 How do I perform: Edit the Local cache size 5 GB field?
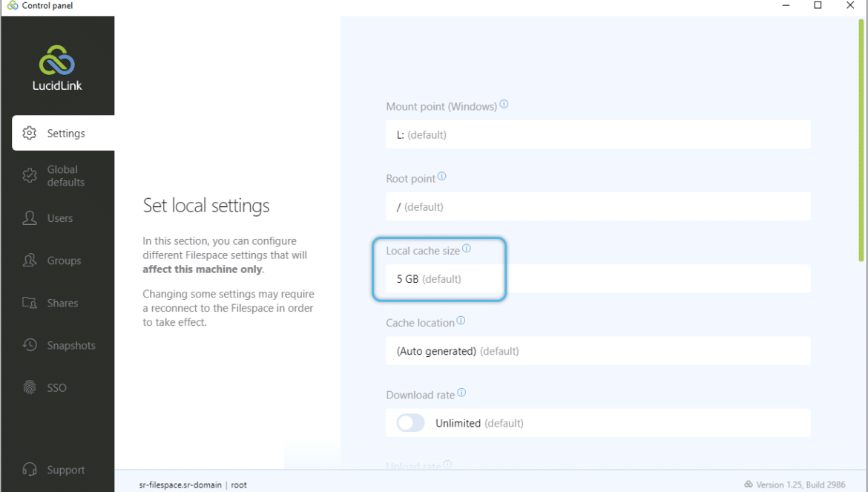tap(598, 278)
